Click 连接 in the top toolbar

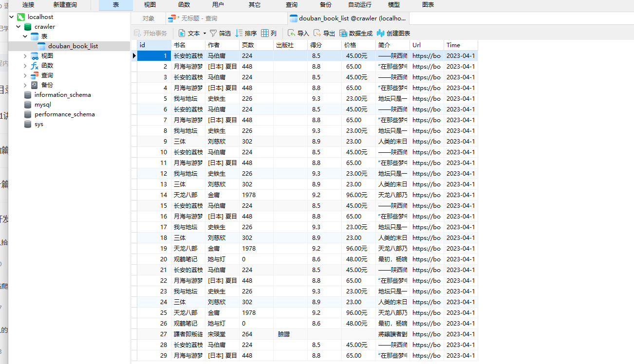tap(28, 5)
